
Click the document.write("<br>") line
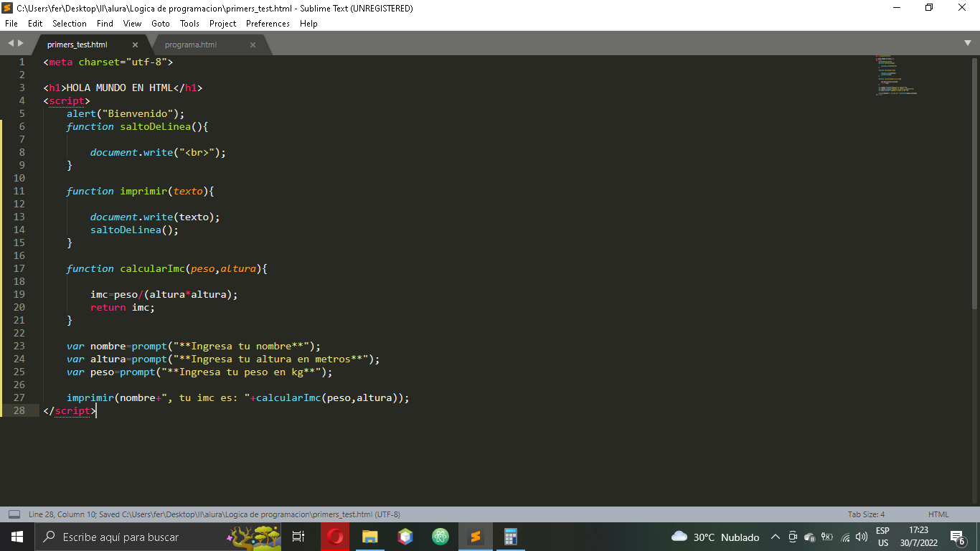coord(158,152)
